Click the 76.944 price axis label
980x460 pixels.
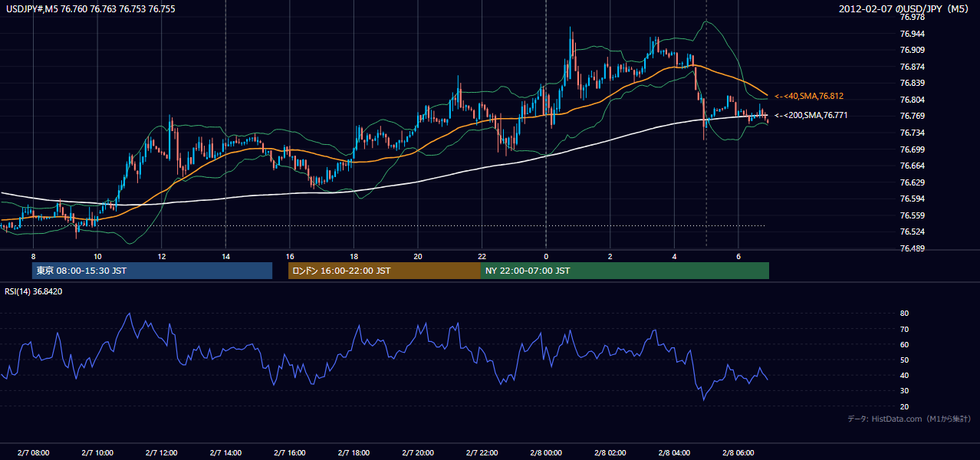point(913,34)
